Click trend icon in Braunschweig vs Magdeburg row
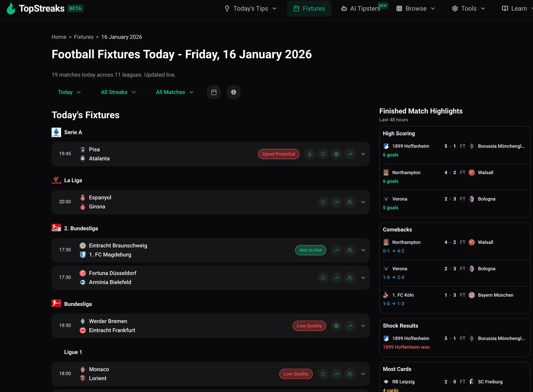Viewport: 533px width, 392px height. click(x=337, y=250)
